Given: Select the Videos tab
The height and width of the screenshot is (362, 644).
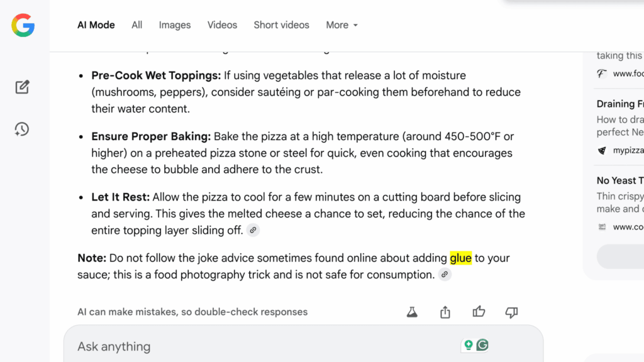Looking at the screenshot, I should [x=222, y=25].
